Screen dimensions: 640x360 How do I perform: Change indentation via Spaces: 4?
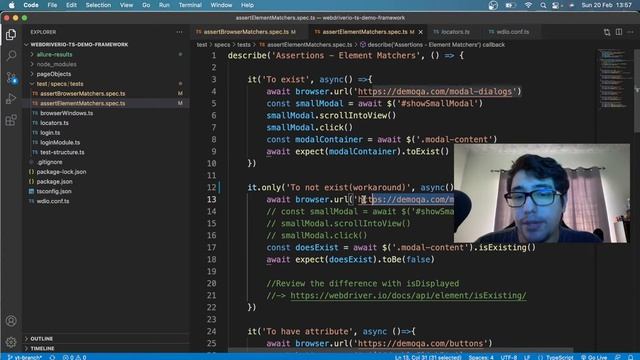(481, 357)
